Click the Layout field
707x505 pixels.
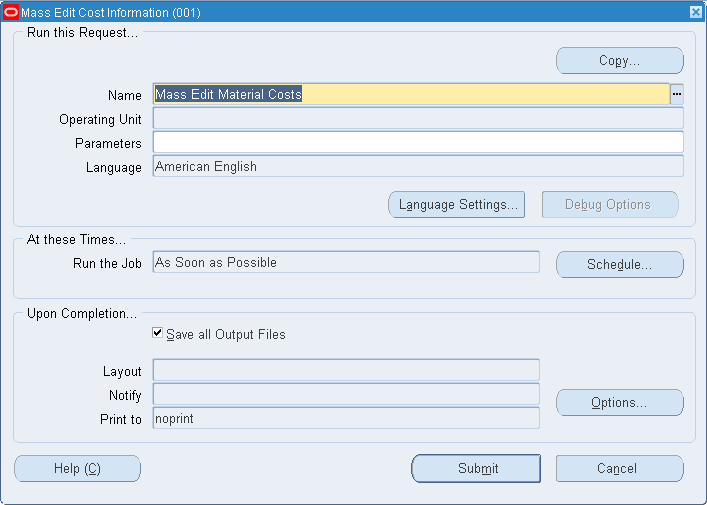coord(346,371)
